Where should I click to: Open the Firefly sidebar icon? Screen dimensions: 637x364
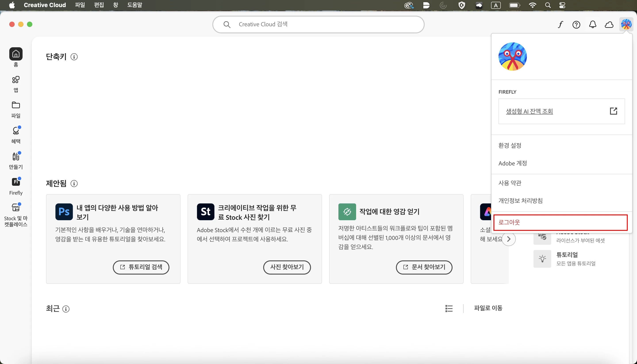tap(16, 182)
